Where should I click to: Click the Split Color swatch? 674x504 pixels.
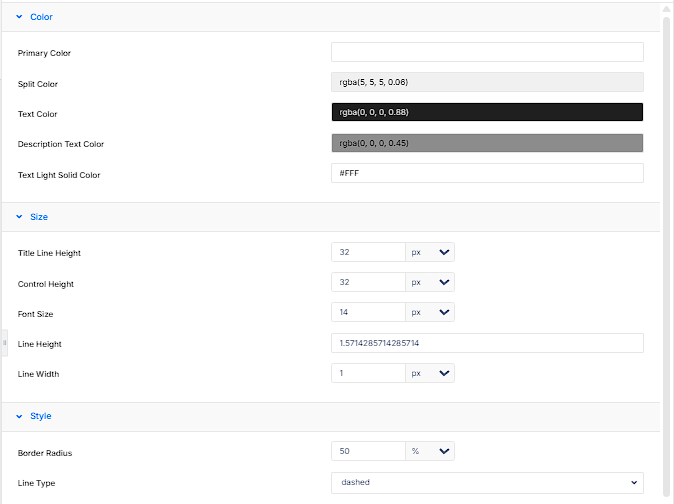tap(487, 82)
